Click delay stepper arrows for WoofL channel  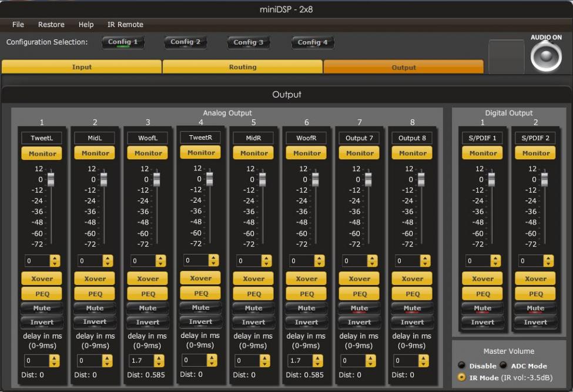(x=160, y=361)
